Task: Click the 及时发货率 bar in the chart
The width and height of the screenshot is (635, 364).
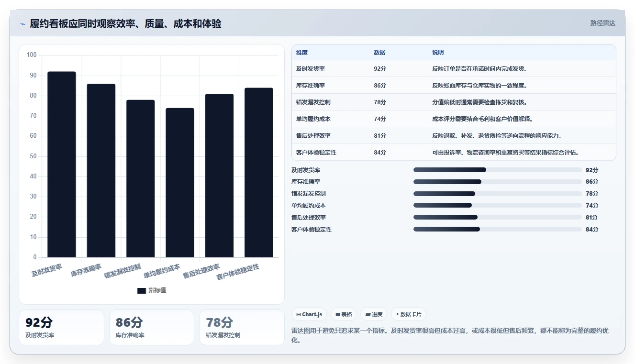Action: tap(62, 165)
